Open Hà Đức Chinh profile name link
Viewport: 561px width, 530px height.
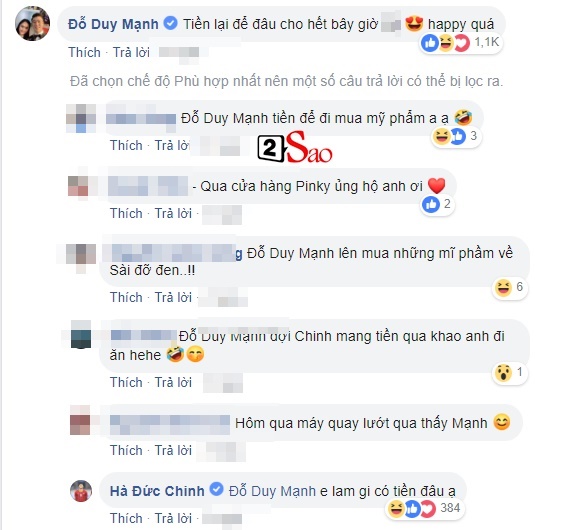157,491
